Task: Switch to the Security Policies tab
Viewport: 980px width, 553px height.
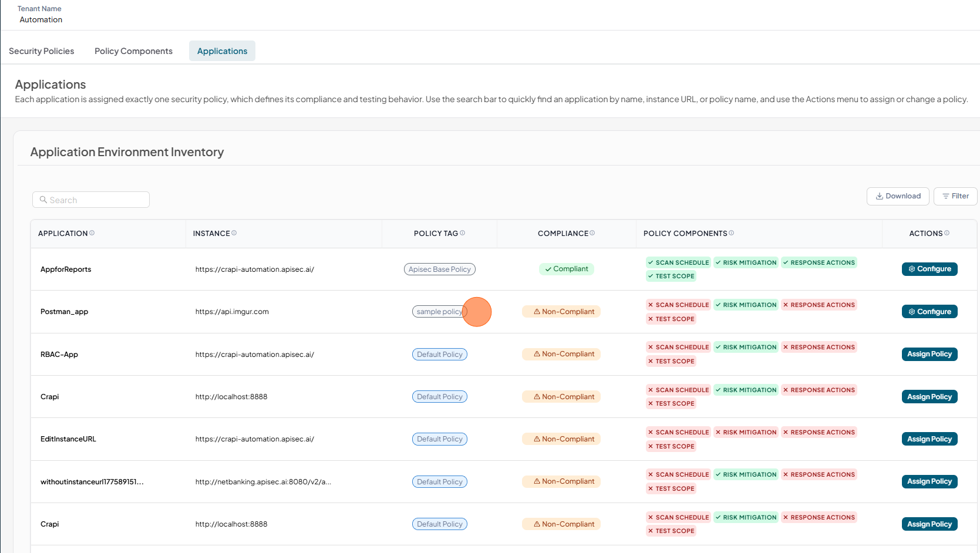Action: (42, 51)
